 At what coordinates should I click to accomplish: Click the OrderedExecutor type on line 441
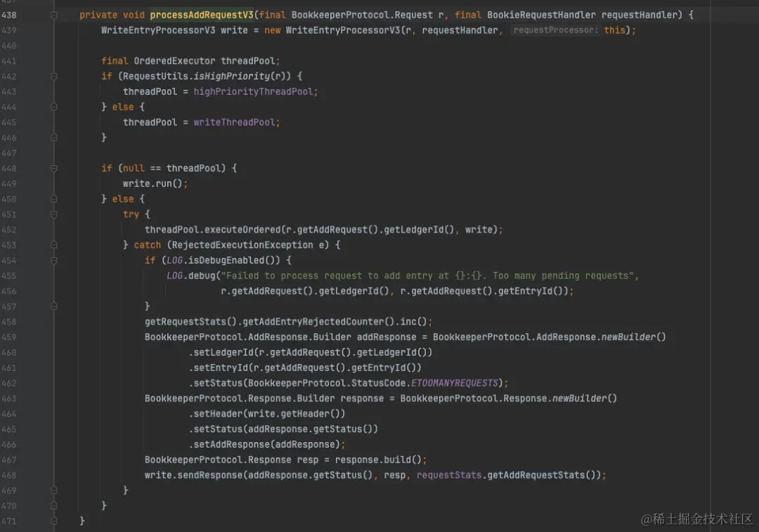(x=174, y=61)
